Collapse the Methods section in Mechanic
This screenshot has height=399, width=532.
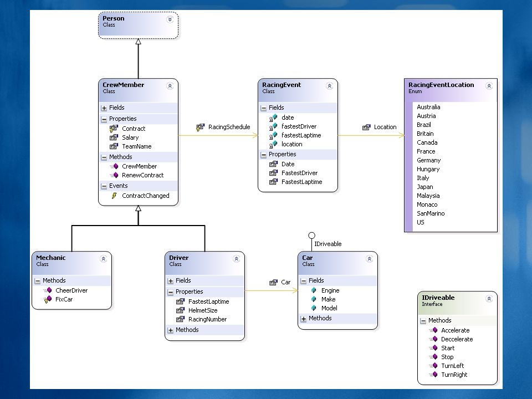[x=37, y=282]
